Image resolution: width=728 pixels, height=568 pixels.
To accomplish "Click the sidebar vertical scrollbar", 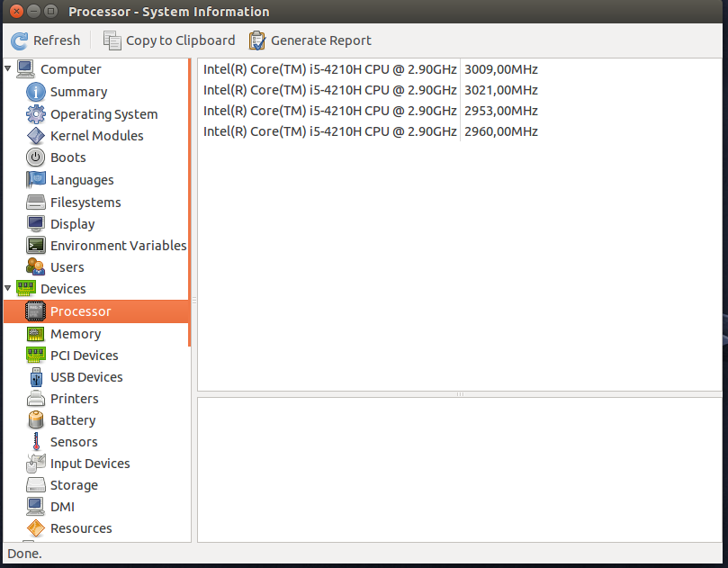I will pos(190,203).
